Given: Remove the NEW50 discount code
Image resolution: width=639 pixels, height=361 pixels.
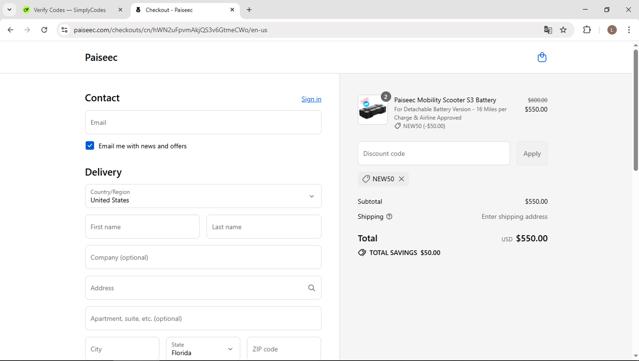Looking at the screenshot, I should click(x=401, y=179).
